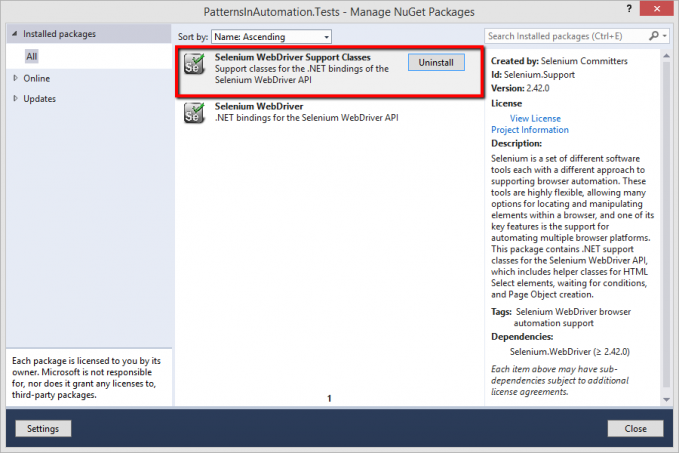Expand the Online section
The width and height of the screenshot is (679, 453).
tap(16, 78)
